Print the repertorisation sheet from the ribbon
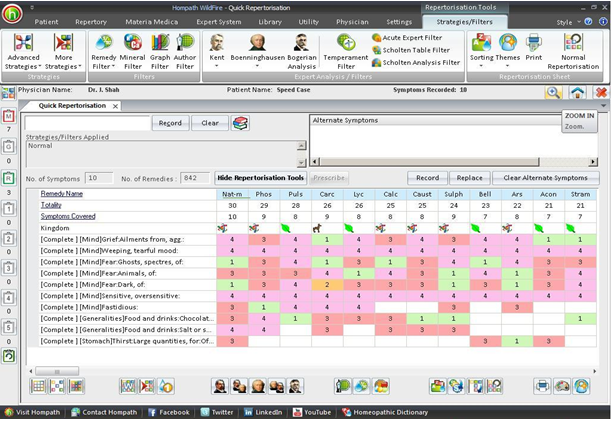 pos(534,48)
